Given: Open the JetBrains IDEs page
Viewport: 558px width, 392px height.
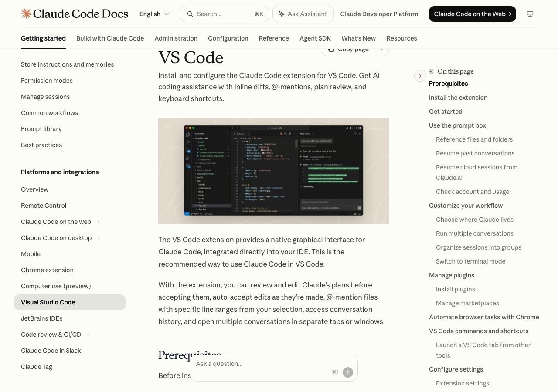Looking at the screenshot, I should tap(42, 318).
